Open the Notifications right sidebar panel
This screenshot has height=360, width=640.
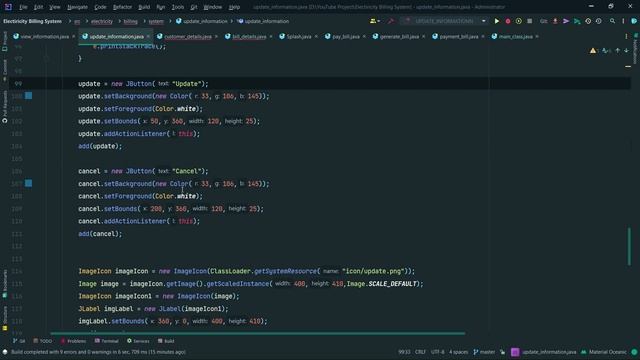click(636, 49)
